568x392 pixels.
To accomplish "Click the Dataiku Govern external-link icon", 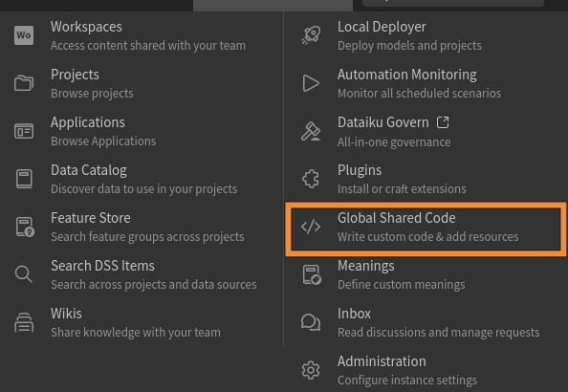I will point(443,122).
